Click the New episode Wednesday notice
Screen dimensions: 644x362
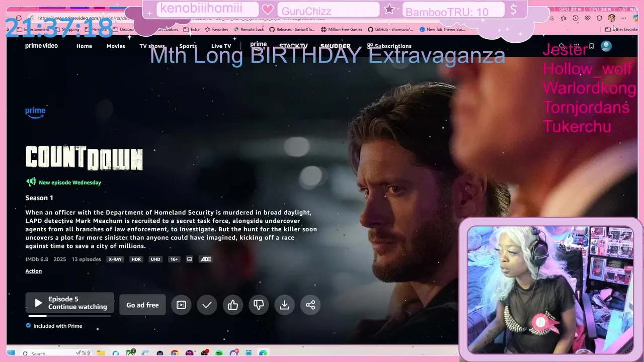(x=64, y=182)
